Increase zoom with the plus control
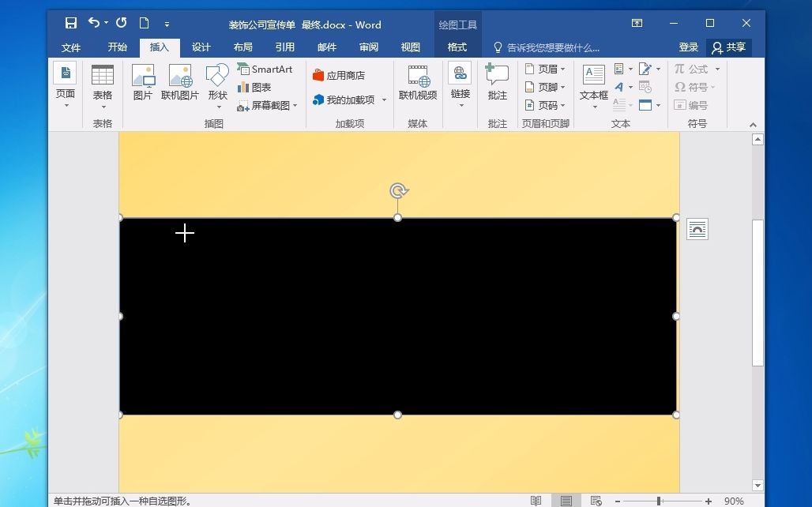Screen dimensions: 812x507 tap(709, 500)
